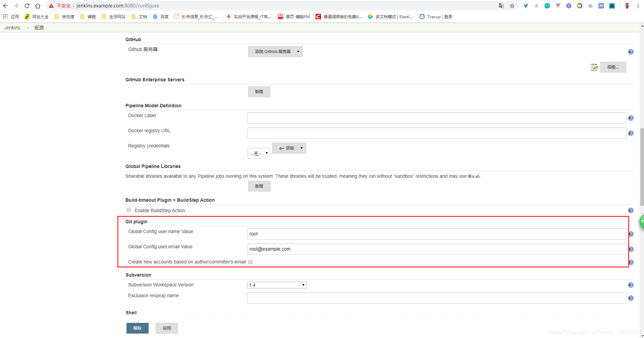Open 网址大全 bookmark folder

(x=36, y=17)
